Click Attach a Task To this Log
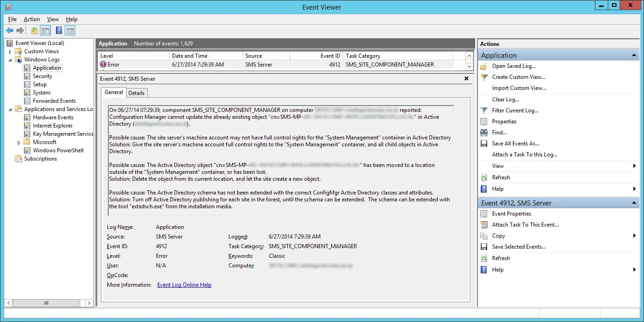644x322 pixels. point(525,155)
